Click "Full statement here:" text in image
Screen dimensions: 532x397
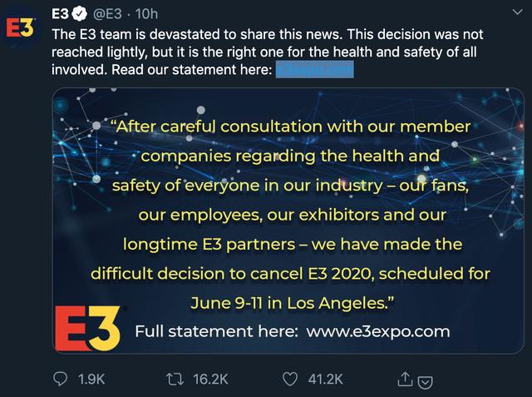(x=216, y=331)
